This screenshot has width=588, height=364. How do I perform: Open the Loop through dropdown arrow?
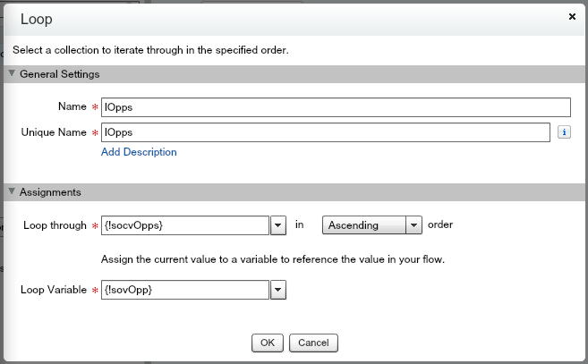point(277,225)
